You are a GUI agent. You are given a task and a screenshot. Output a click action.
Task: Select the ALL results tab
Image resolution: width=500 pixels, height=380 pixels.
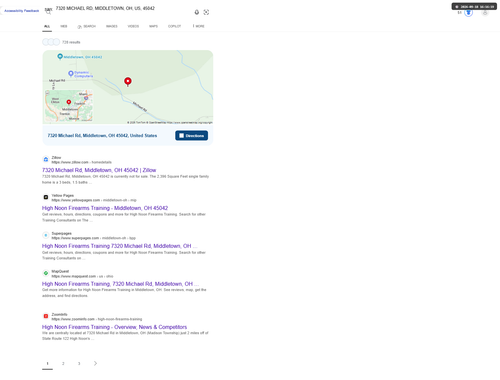click(x=47, y=26)
